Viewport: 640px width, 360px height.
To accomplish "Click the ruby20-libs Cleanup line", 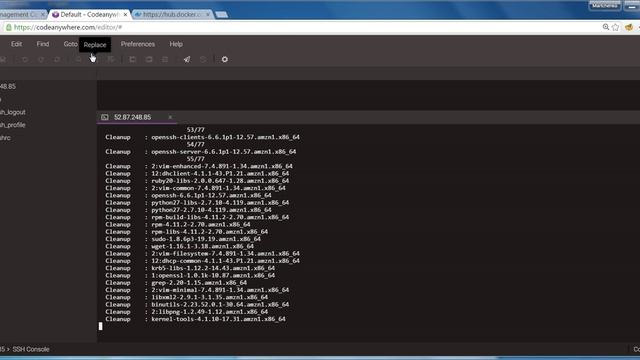I will (197, 181).
